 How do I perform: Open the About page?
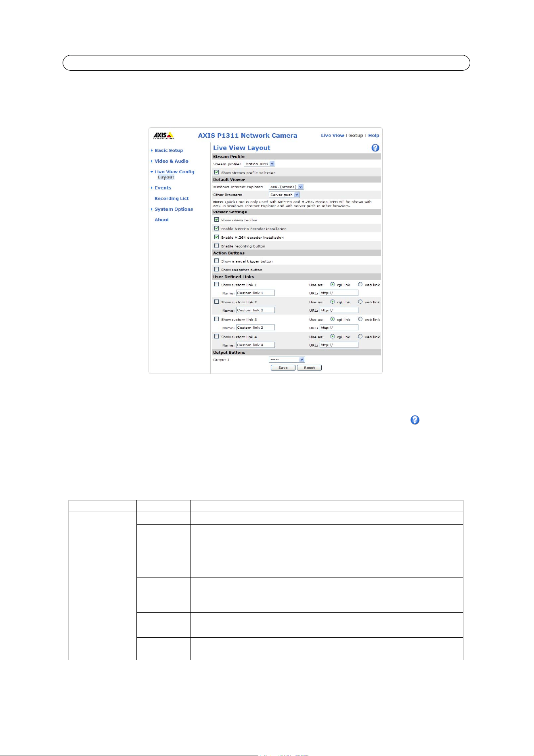click(162, 220)
